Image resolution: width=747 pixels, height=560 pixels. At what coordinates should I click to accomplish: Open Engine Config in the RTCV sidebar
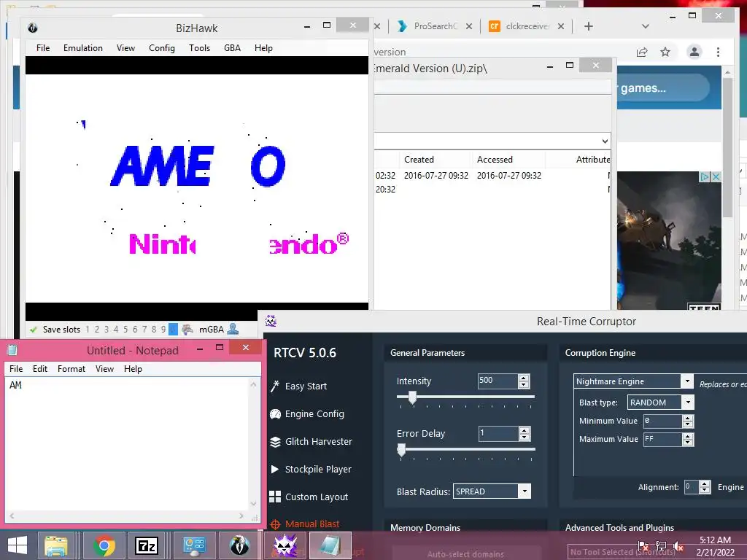coord(307,414)
